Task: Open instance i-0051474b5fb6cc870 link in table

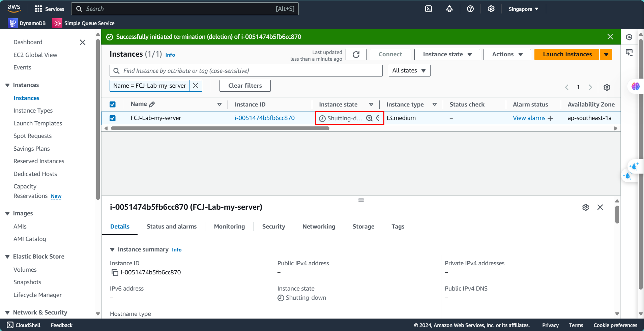Action: (265, 118)
